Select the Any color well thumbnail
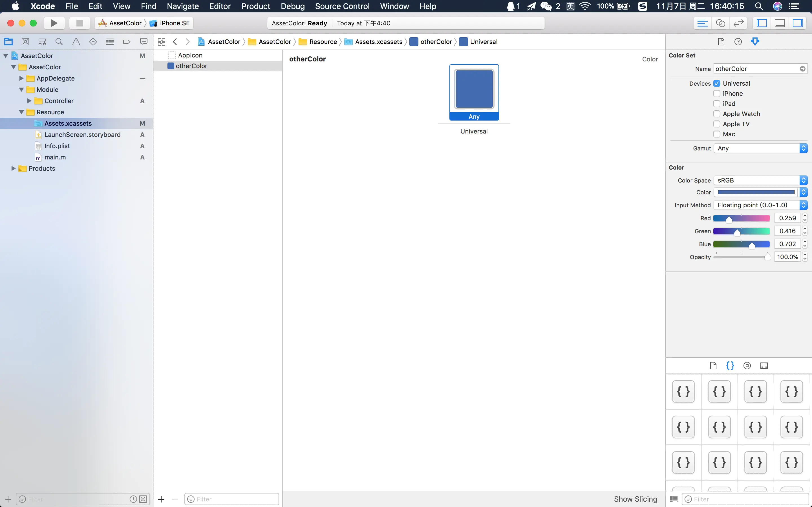The image size is (812, 507). tap(474, 89)
